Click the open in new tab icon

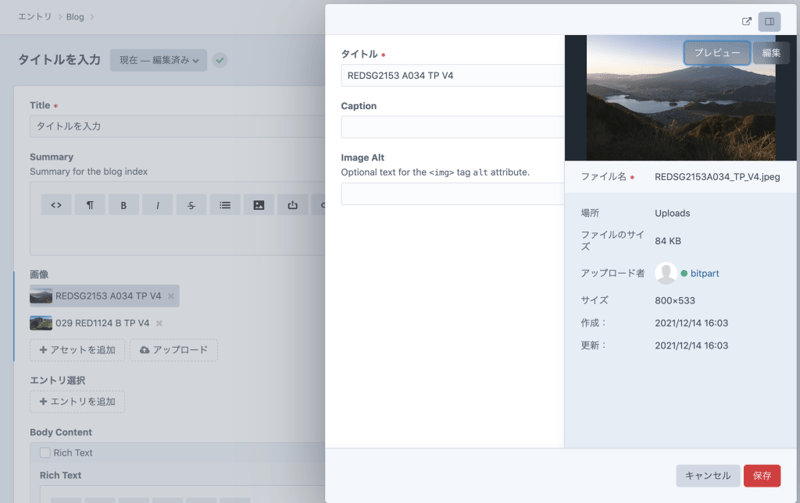[x=746, y=21]
